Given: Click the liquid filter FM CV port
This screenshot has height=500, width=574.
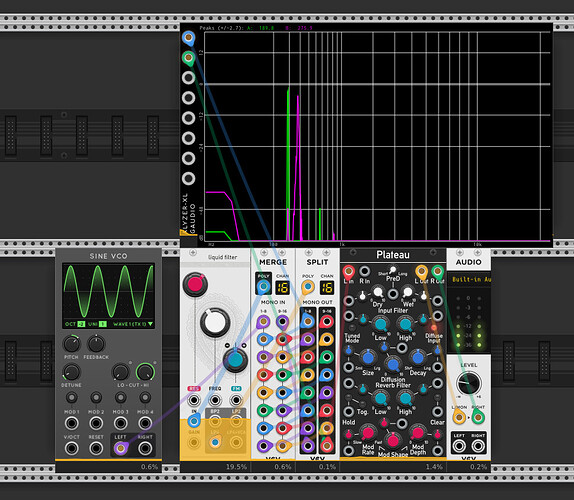Looking at the screenshot, I should tap(236, 400).
